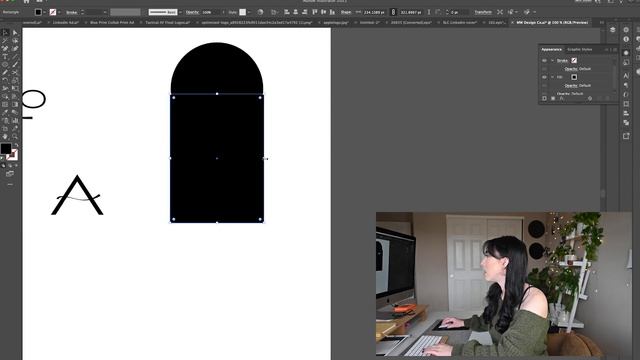
Task: Open the Edit Toolbar ellipsis
Action: tap(10, 184)
